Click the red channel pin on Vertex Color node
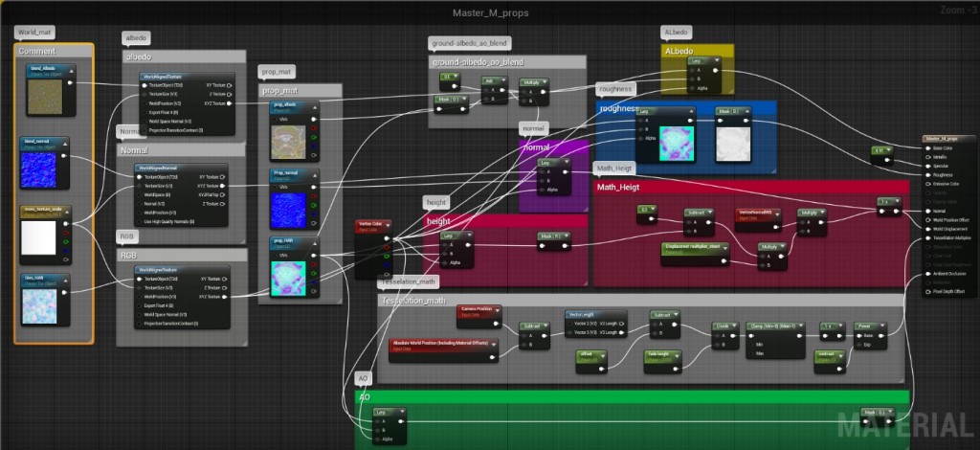The height and width of the screenshot is (450, 980). tap(387, 247)
